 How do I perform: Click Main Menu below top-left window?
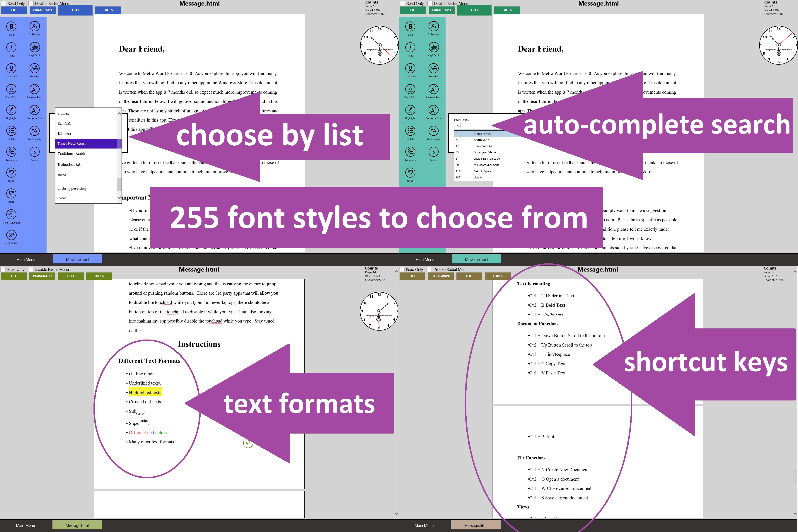tap(26, 260)
